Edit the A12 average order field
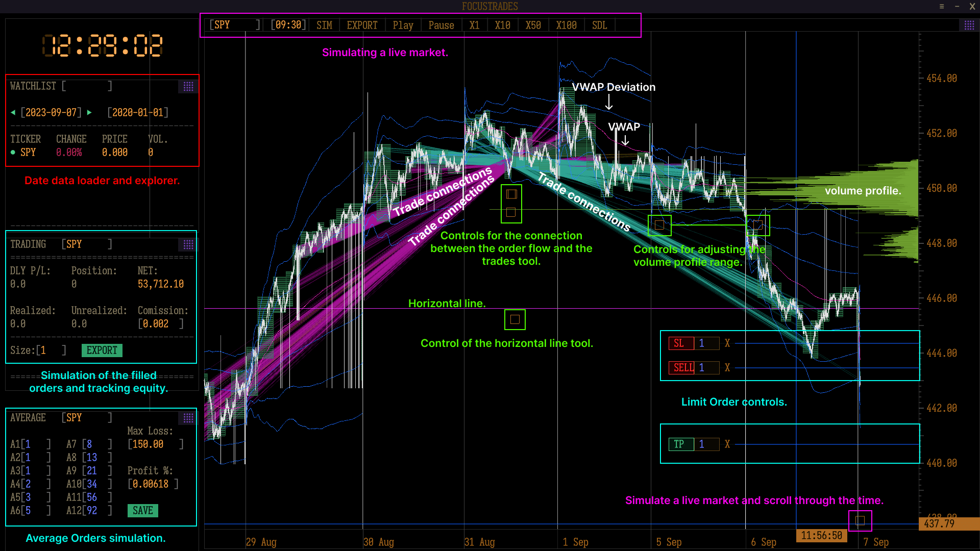 click(97, 511)
